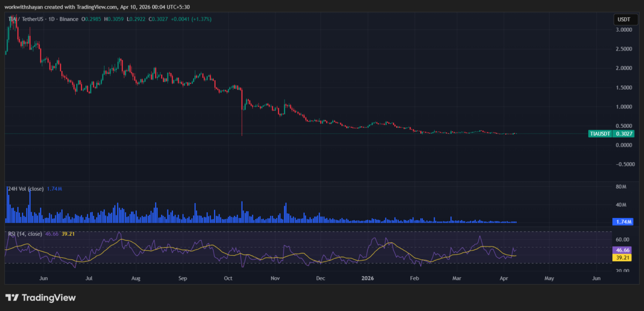Click the Oct label on time axis
The height and width of the screenshot is (311, 644).
(x=228, y=279)
